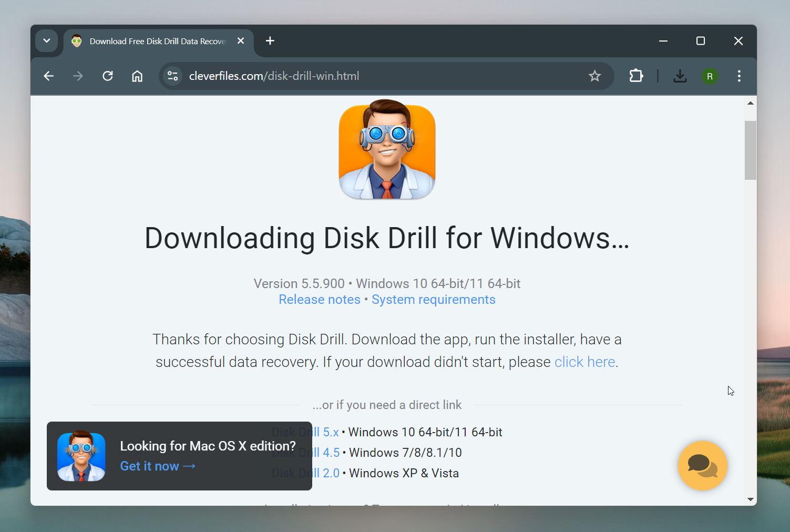Click 'Windows 7/8/8.1/10' text
Viewport: 790px width, 532px height.
(405, 453)
